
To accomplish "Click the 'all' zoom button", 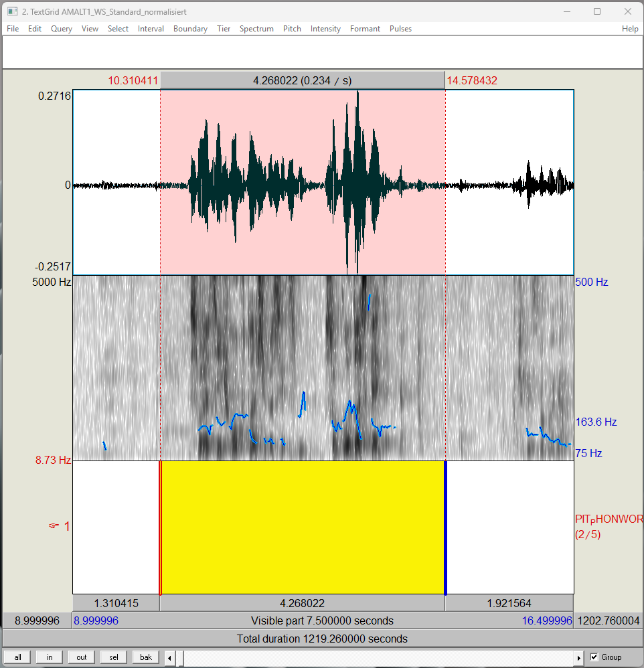I will click(17, 657).
